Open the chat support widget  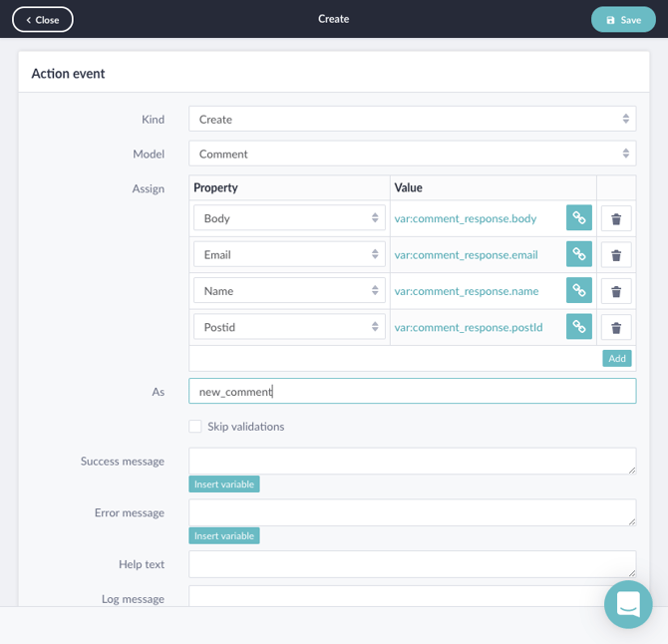tap(628, 604)
